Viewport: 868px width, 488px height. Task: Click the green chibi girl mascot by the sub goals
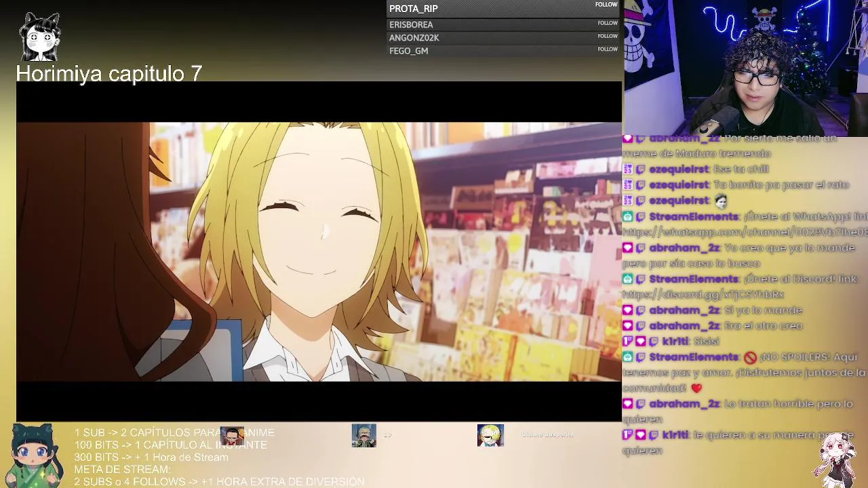[33, 455]
